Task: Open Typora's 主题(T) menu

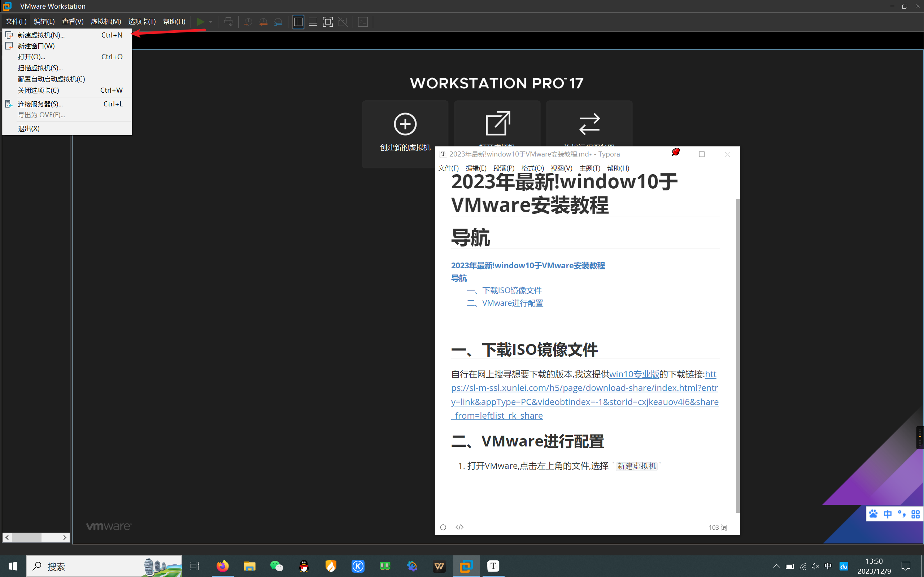Action: pyautogui.click(x=589, y=168)
